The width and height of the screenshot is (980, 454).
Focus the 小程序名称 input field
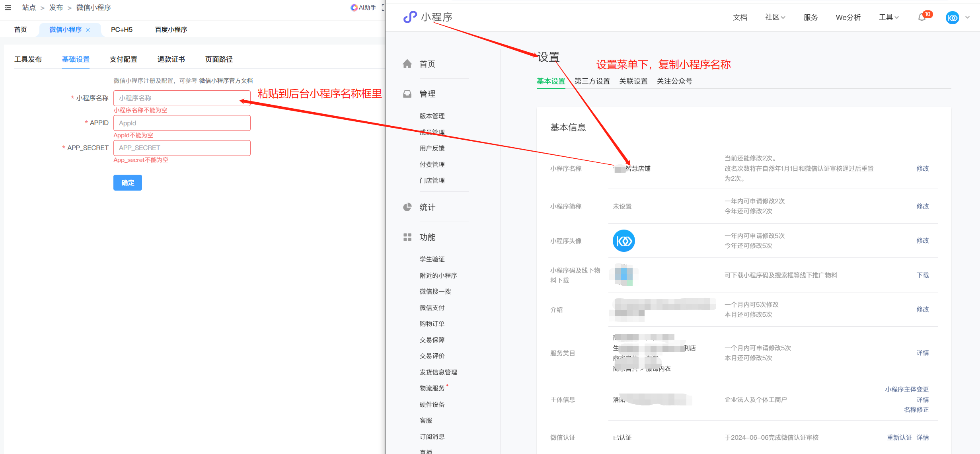point(182,98)
